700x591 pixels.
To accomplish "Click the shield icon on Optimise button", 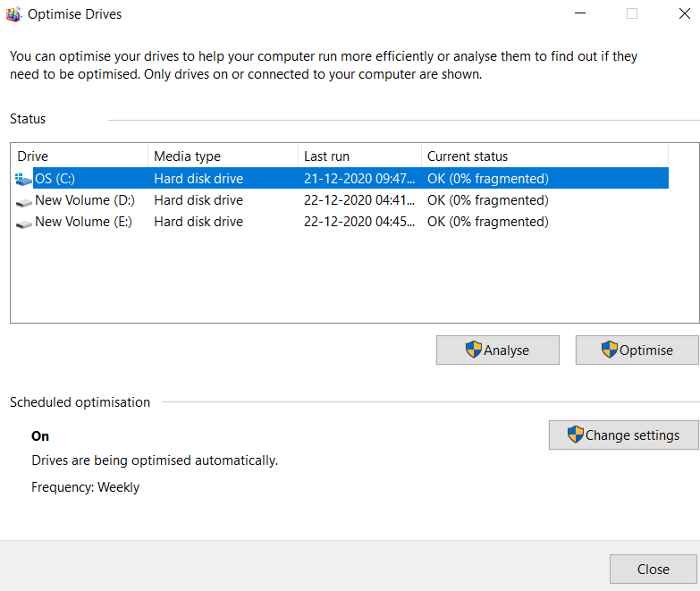I will click(x=609, y=350).
